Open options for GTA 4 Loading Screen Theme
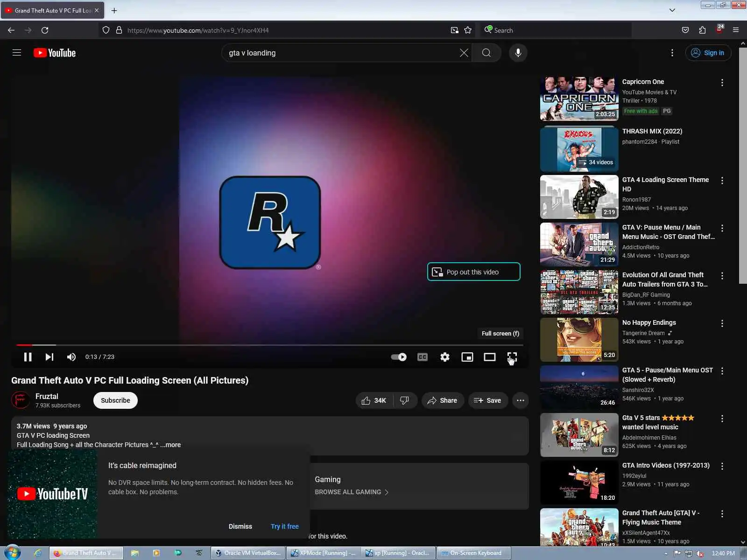The width and height of the screenshot is (747, 560). 722,181
